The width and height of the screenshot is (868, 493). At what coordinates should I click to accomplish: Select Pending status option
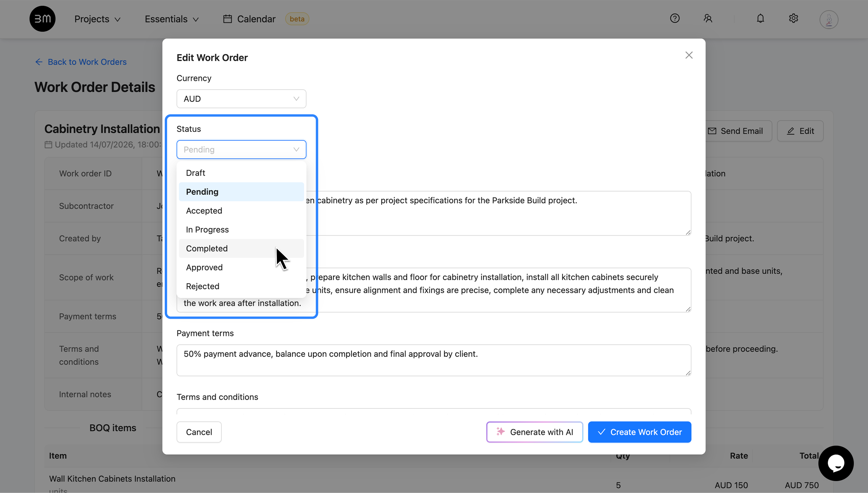tap(242, 192)
